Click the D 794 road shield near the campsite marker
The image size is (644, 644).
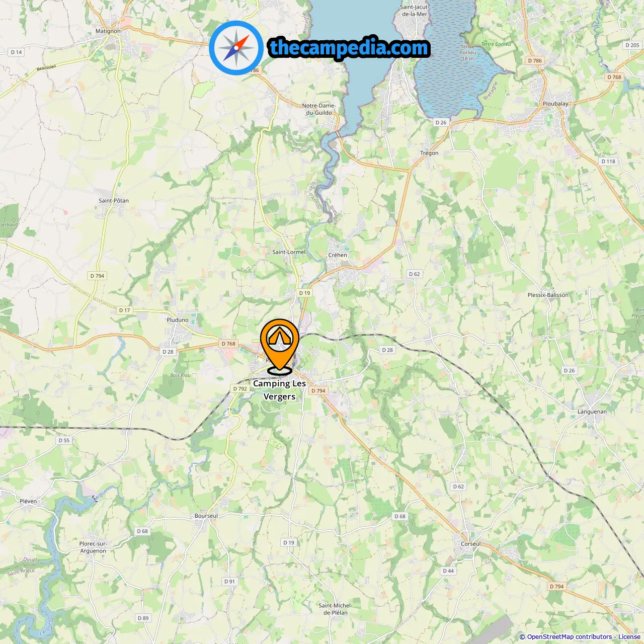coord(318,390)
